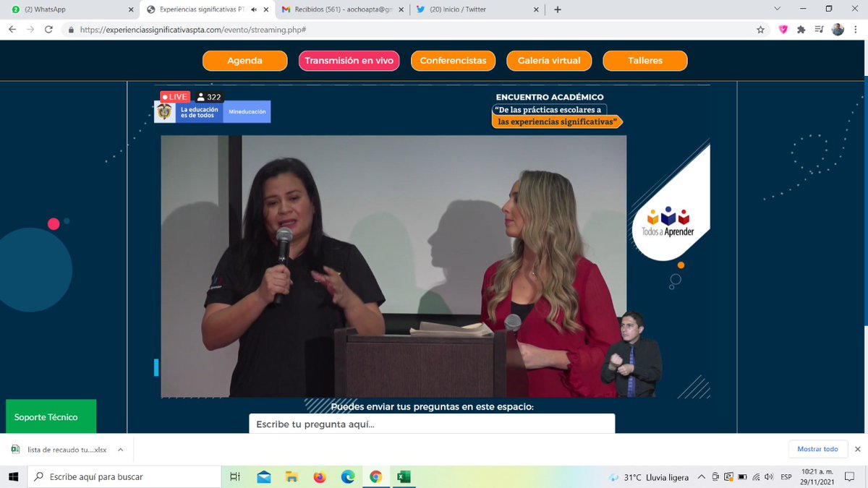Screen dimensions: 868x488
Task: Open the Talleres section
Action: [645, 61]
